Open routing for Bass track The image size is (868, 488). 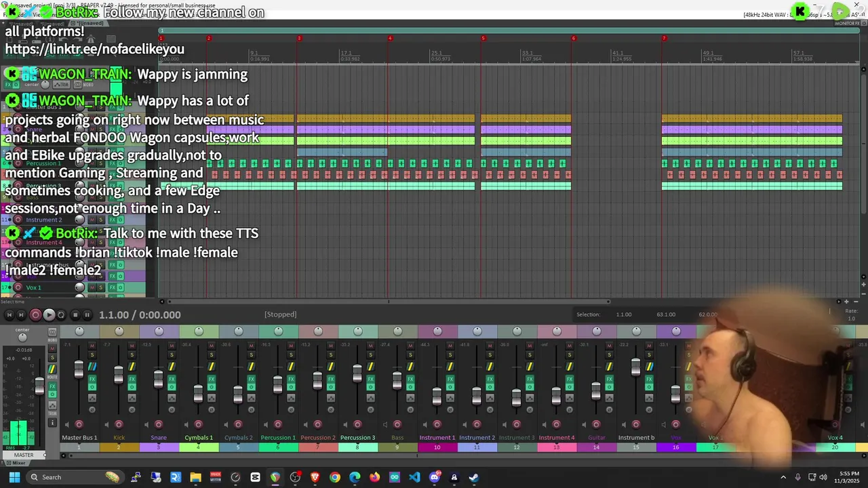[411, 367]
